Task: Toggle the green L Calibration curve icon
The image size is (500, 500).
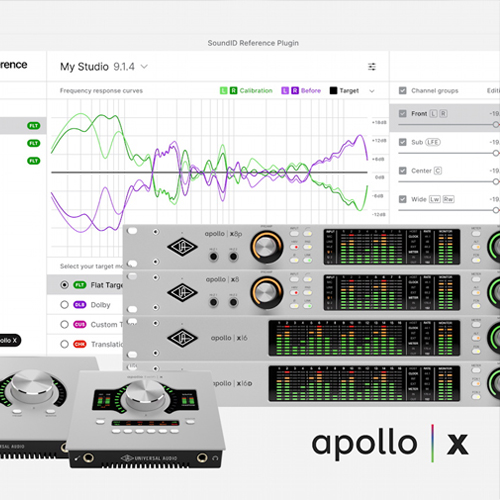Action: tap(224, 91)
